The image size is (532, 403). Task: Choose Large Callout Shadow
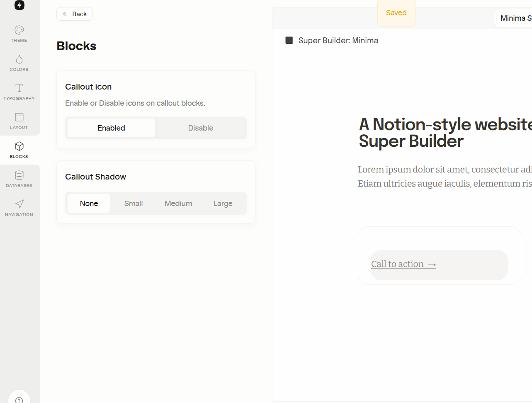(x=223, y=204)
